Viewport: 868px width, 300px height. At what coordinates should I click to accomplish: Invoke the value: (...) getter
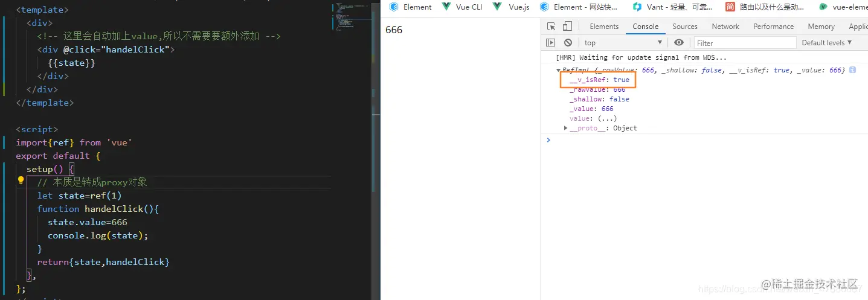point(593,118)
